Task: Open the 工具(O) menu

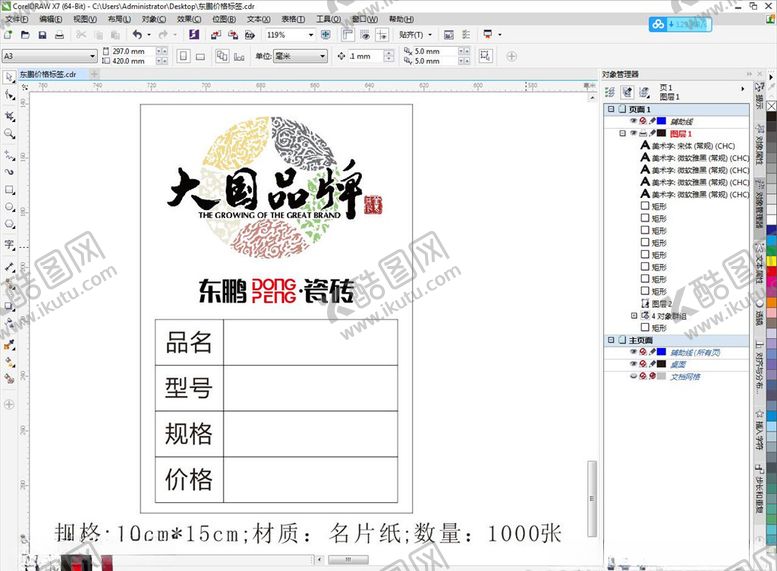Action: pyautogui.click(x=329, y=19)
